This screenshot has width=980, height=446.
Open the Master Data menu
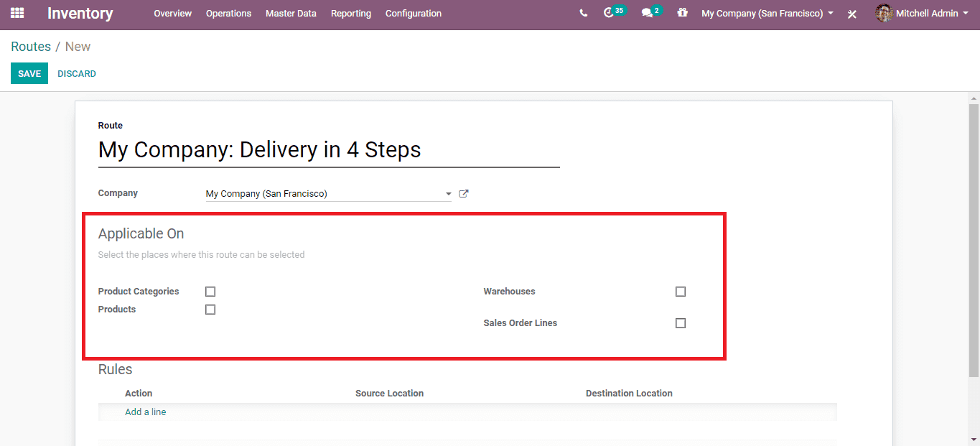pos(291,14)
